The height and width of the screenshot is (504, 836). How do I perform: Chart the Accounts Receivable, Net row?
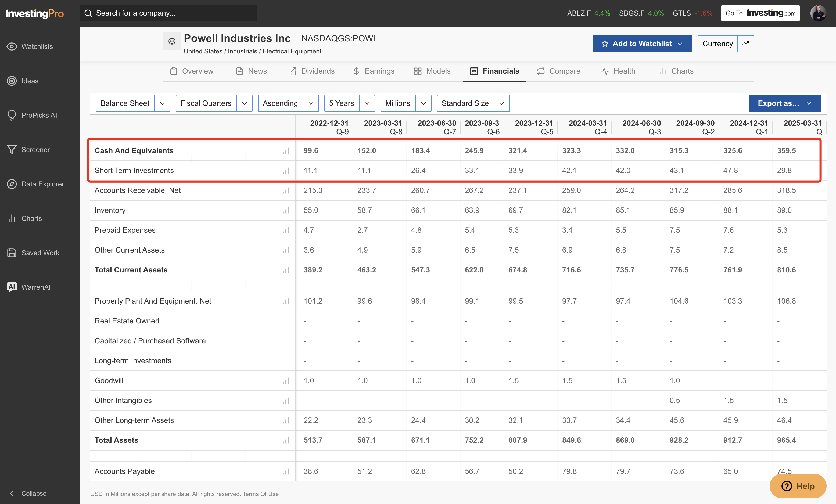coord(286,190)
